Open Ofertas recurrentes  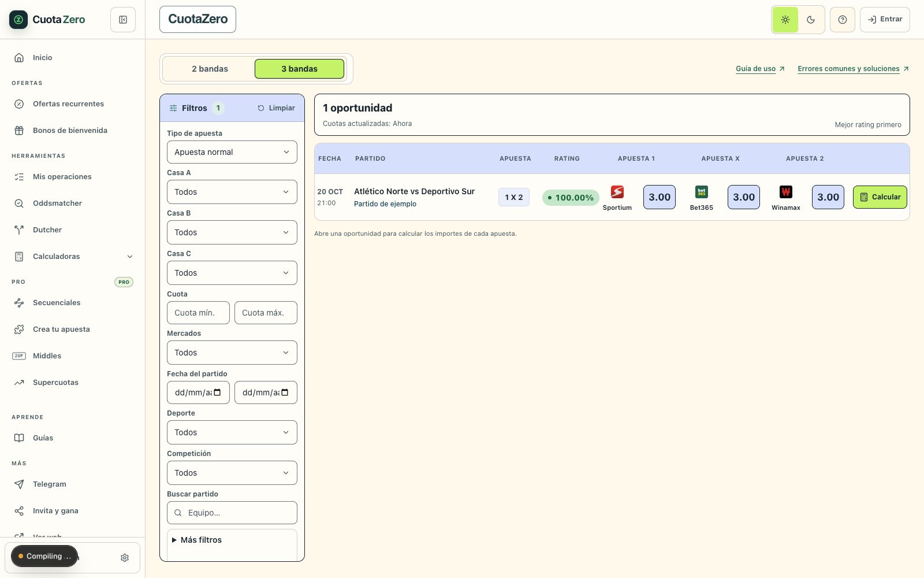(72, 104)
